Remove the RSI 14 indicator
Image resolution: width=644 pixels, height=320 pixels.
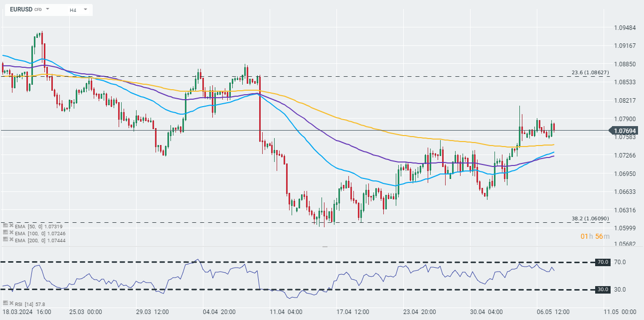pyautogui.click(x=11, y=303)
